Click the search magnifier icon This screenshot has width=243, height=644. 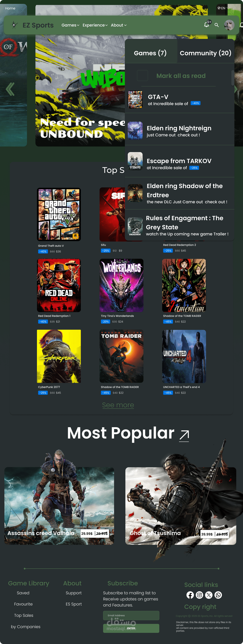(217, 25)
